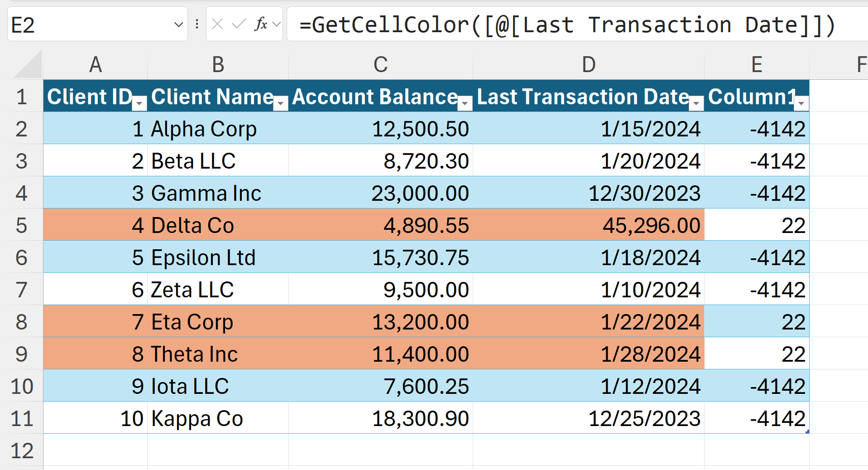Click the Enter checkmark formula button

tap(238, 24)
